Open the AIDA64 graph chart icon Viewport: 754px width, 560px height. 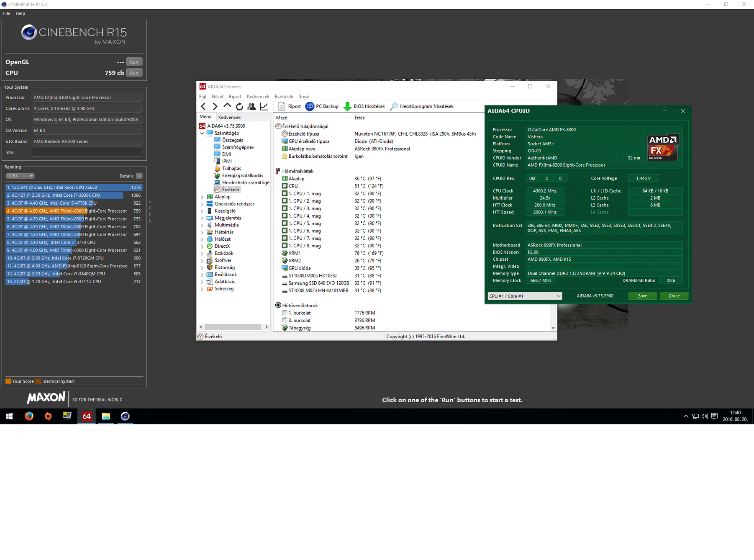coord(264,106)
